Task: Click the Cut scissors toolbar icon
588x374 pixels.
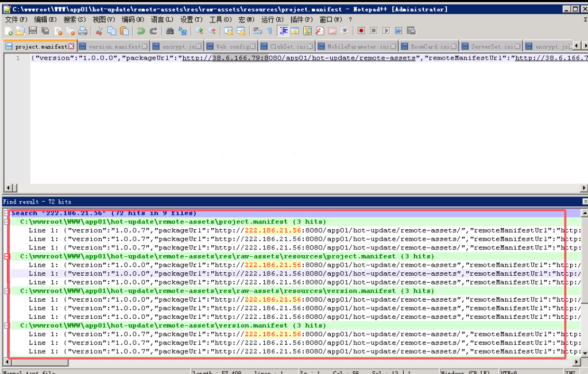Action: coord(99,31)
